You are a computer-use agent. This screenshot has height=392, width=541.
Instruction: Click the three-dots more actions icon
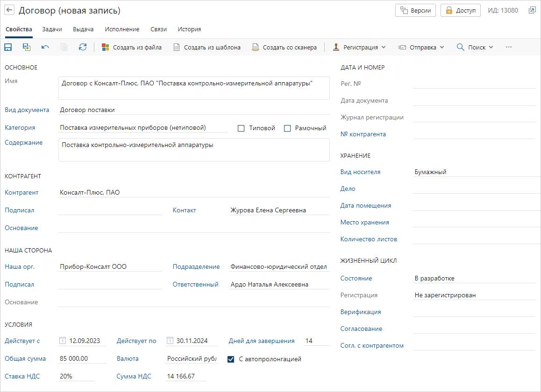coord(509,47)
